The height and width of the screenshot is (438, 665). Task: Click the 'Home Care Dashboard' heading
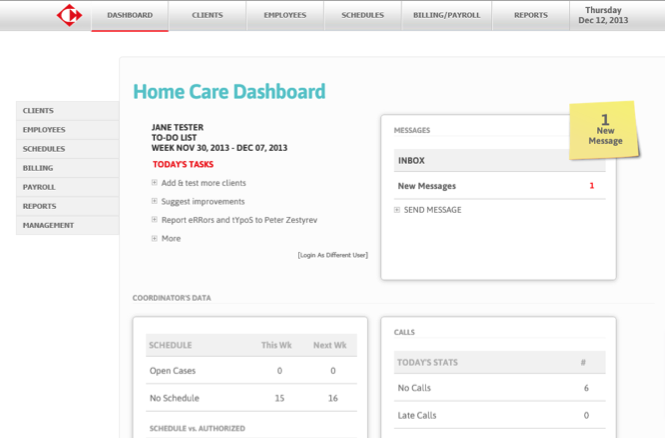point(229,92)
